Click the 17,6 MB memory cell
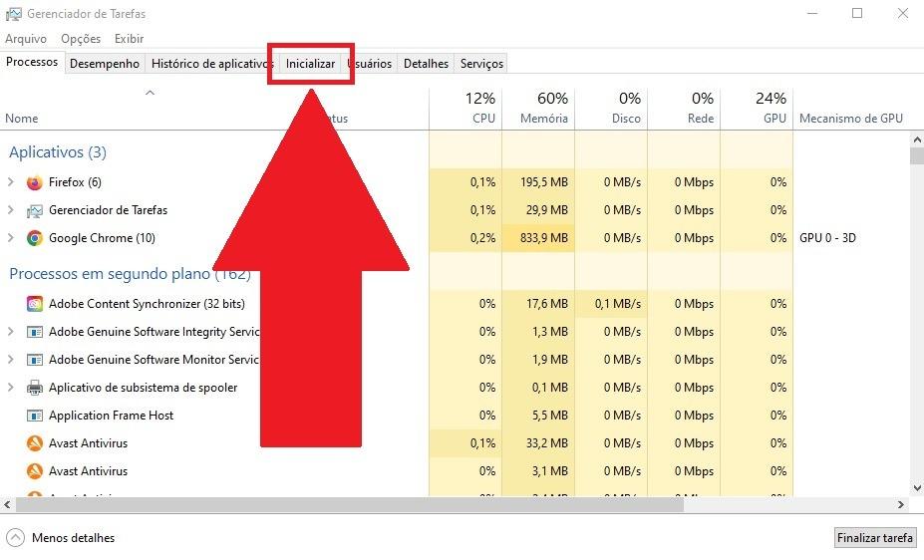 (538, 304)
